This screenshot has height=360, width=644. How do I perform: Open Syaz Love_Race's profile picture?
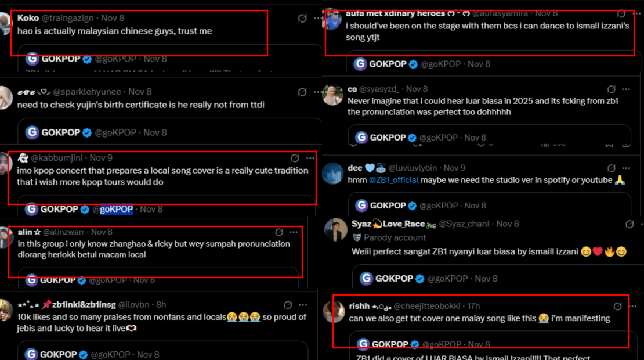point(336,229)
